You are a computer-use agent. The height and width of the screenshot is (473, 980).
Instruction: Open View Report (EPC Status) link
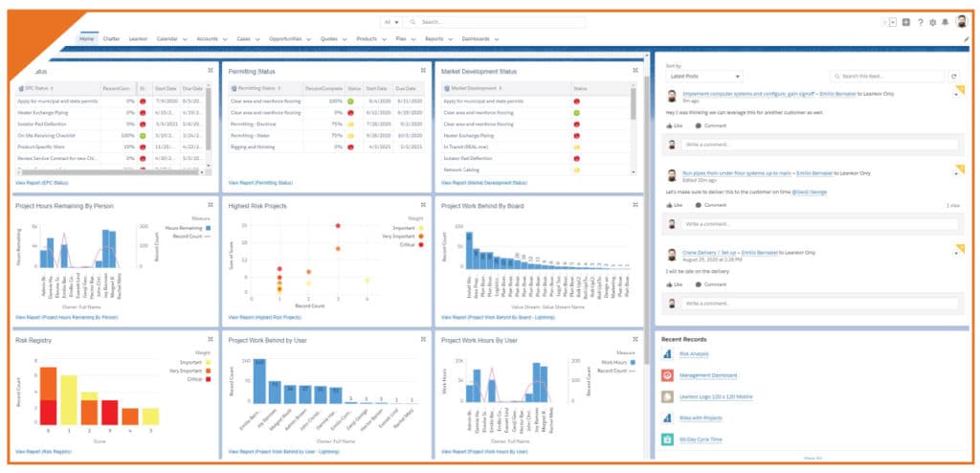(42, 183)
